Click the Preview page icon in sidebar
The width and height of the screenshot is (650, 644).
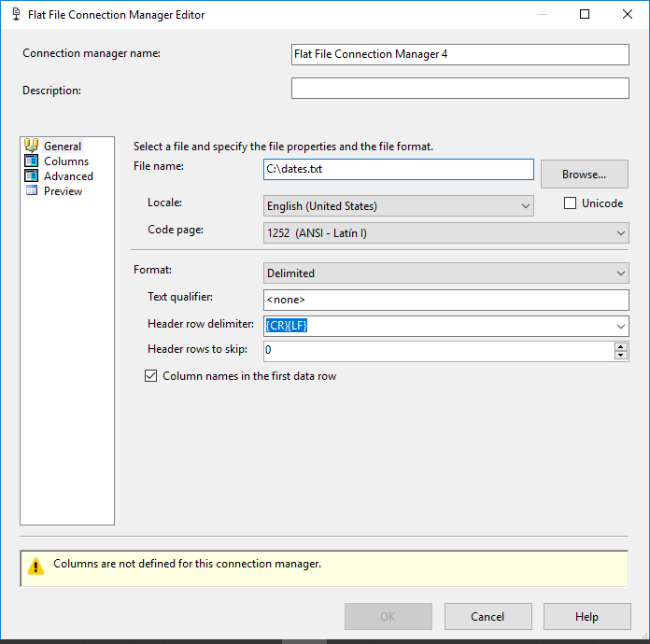point(32,190)
